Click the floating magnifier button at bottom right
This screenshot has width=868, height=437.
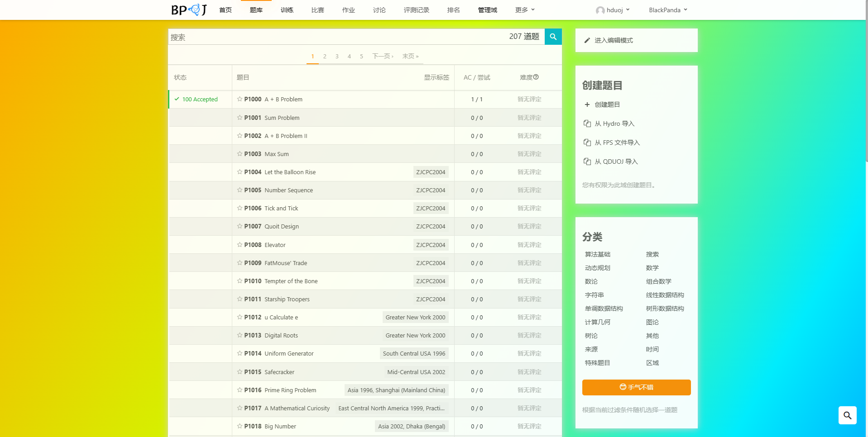point(847,415)
